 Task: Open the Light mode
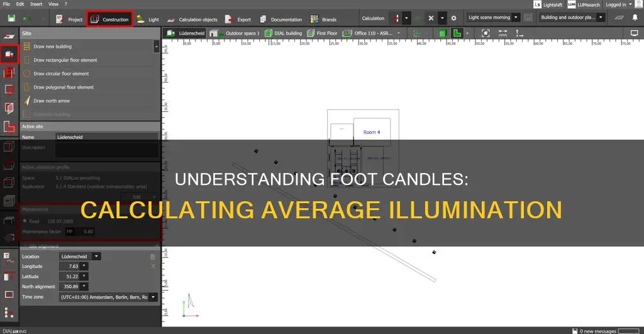coord(148,19)
